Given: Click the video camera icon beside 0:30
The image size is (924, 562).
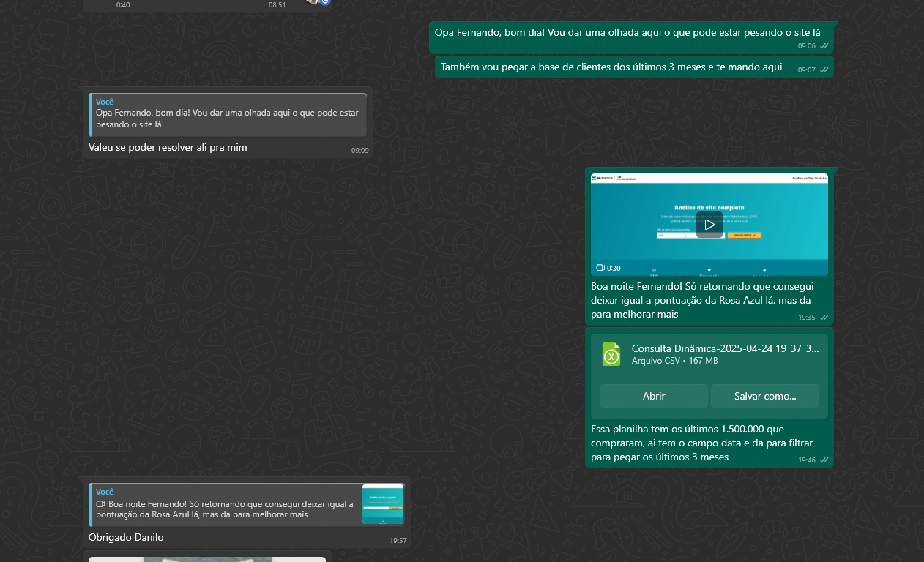Looking at the screenshot, I should 600,268.
